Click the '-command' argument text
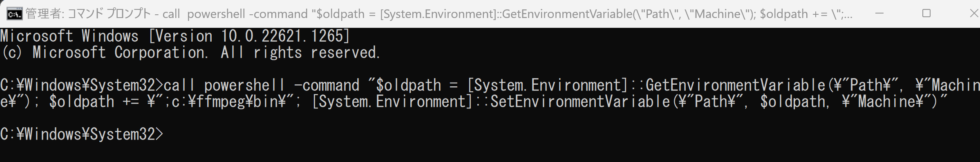 (327, 85)
